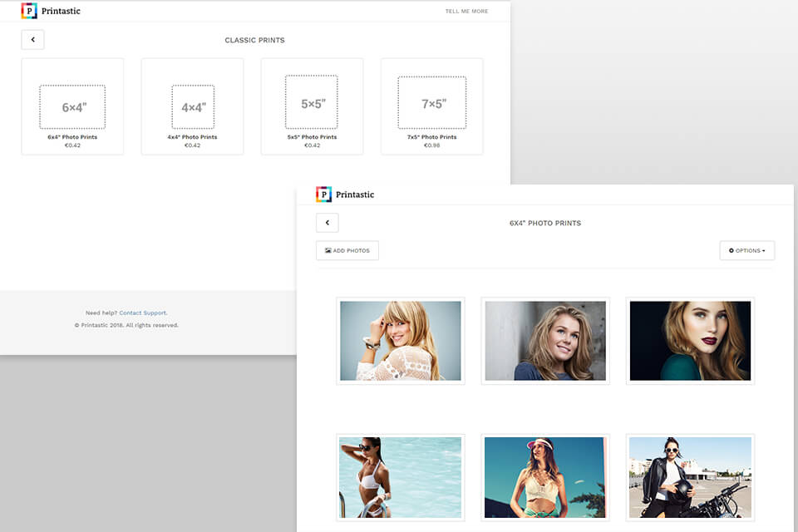
Task: Click the Classic Prints page heading
Action: tap(254, 40)
